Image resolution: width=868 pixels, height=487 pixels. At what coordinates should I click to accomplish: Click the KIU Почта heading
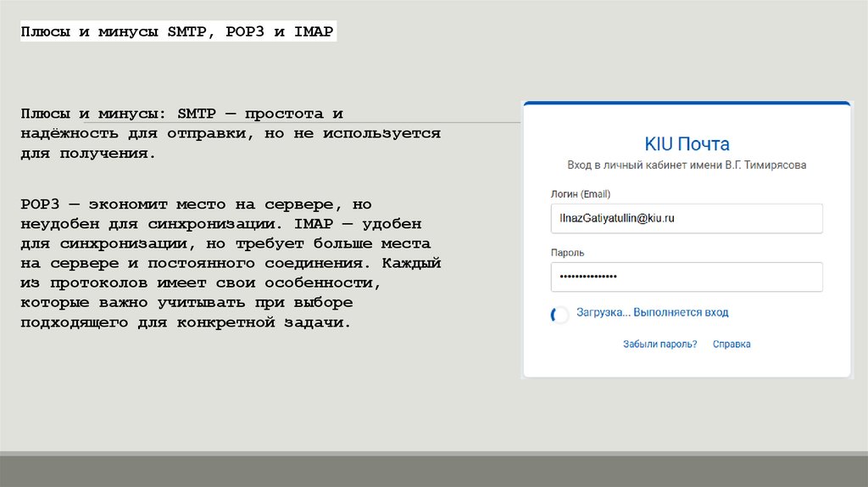coord(687,144)
